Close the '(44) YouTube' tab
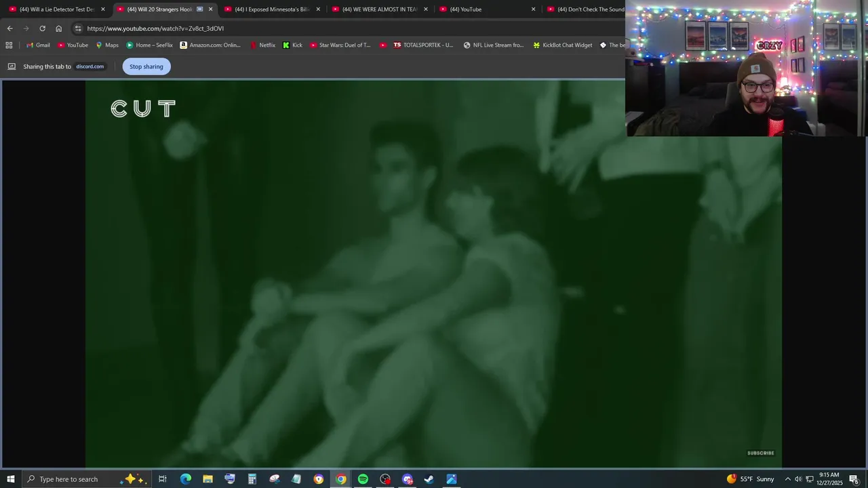 click(533, 9)
